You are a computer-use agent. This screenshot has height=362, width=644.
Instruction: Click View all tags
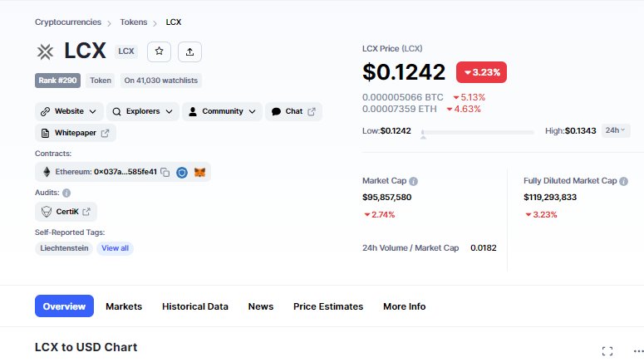coord(115,248)
